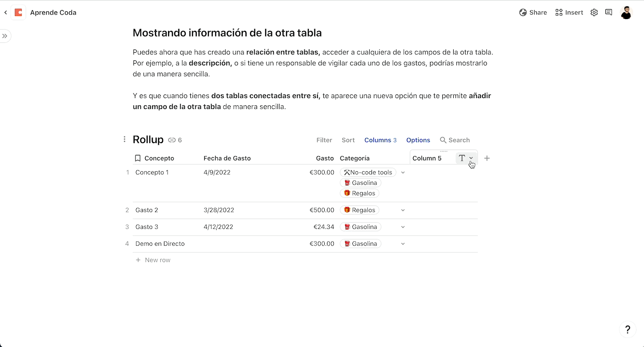Screen dimensions: 644x347
Task: Select row number 1 in the table
Action: [128, 172]
